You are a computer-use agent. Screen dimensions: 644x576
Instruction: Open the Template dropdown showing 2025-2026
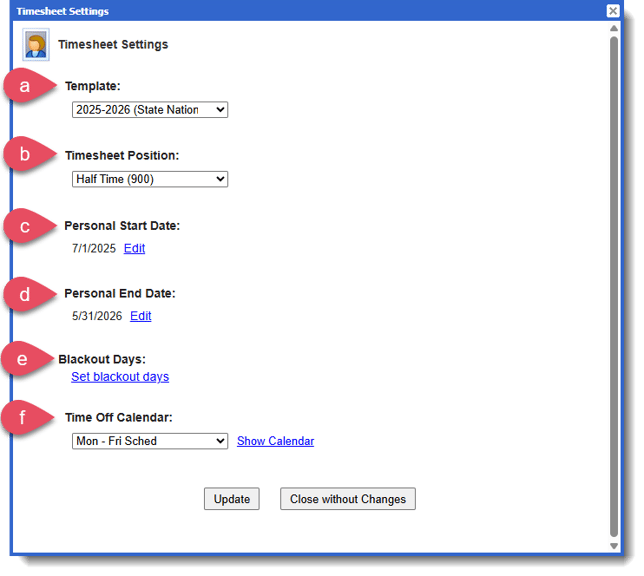tap(150, 110)
